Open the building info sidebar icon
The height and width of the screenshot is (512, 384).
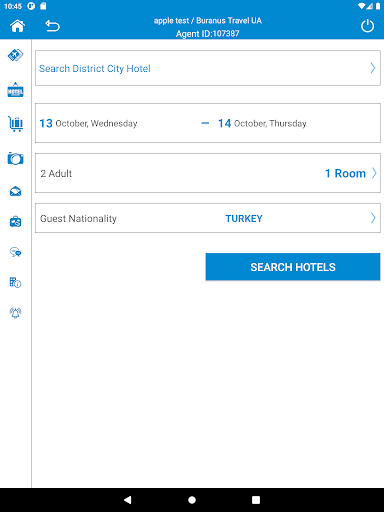pyautogui.click(x=15, y=282)
